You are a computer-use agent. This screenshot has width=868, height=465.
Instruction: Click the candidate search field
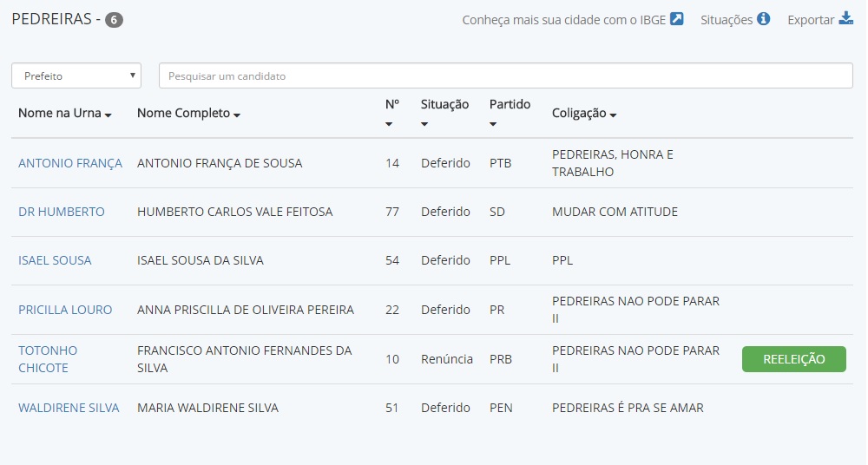click(x=505, y=75)
